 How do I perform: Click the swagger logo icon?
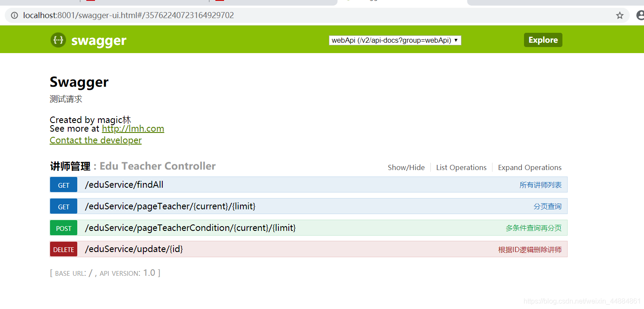click(58, 40)
